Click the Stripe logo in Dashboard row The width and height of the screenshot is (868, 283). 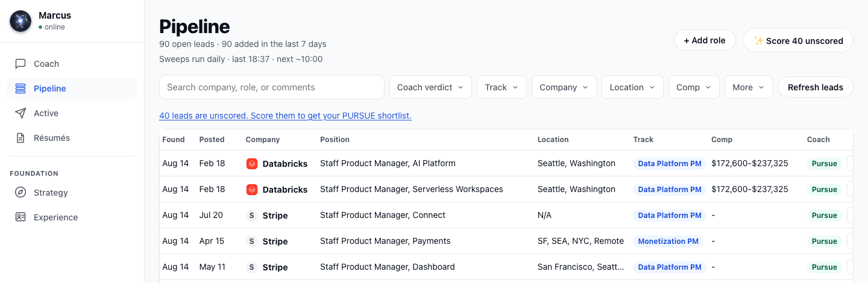(252, 267)
